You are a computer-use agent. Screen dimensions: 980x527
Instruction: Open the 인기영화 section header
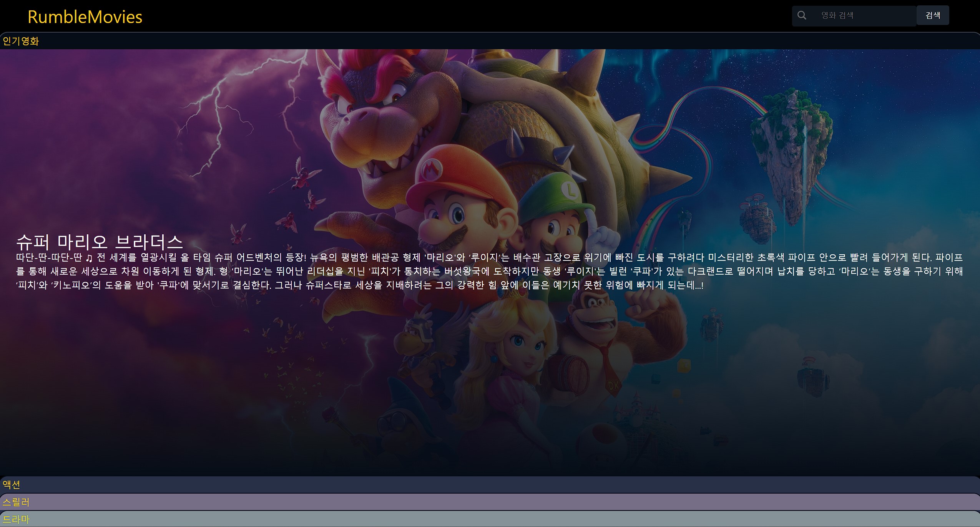(21, 41)
